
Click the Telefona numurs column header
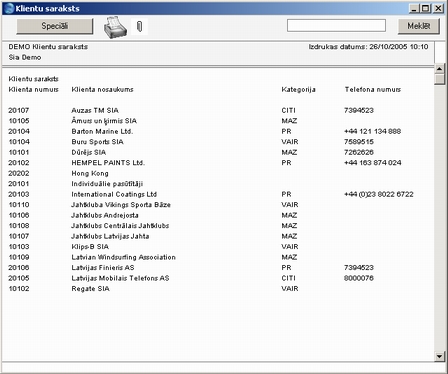click(373, 89)
